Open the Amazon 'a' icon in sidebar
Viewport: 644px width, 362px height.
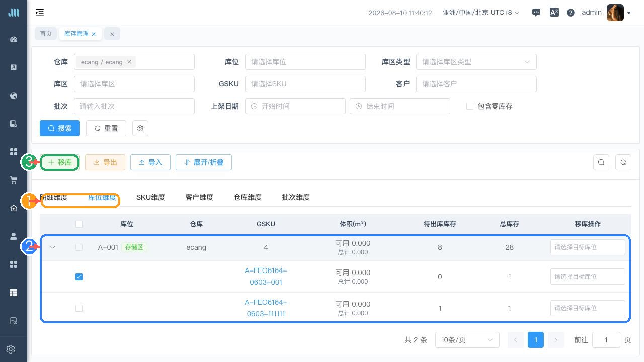point(14,67)
